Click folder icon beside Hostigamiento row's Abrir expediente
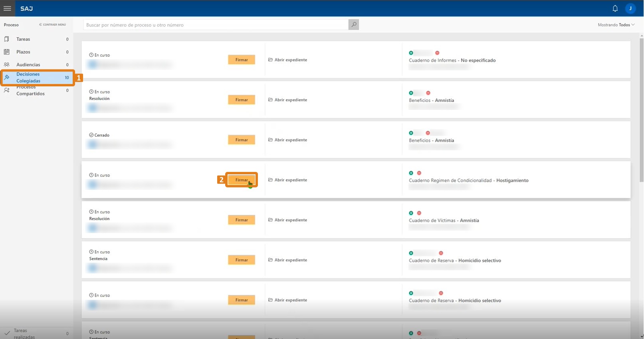The height and width of the screenshot is (339, 644). pyautogui.click(x=270, y=180)
